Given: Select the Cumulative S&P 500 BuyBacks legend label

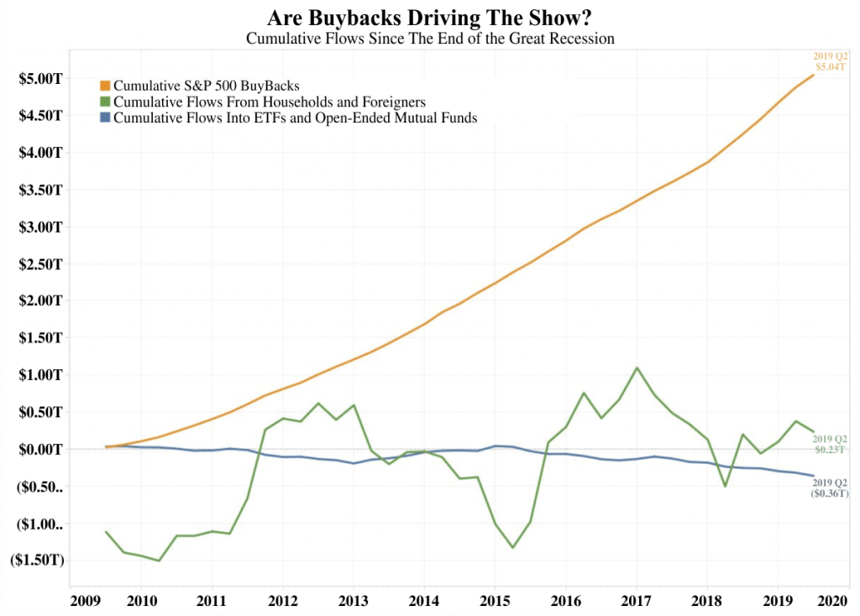Looking at the screenshot, I should coord(207,86).
